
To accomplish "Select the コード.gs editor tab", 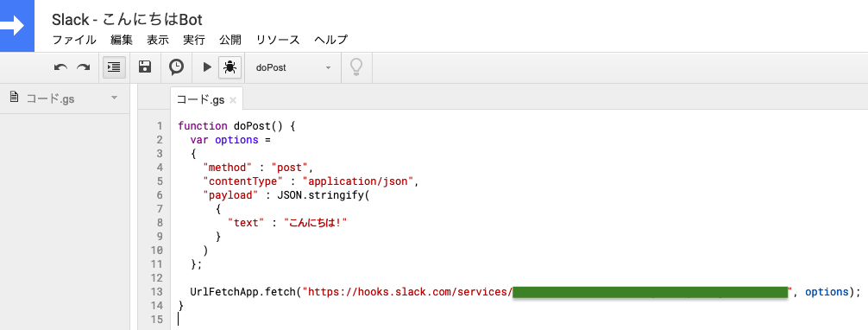I will (x=200, y=100).
